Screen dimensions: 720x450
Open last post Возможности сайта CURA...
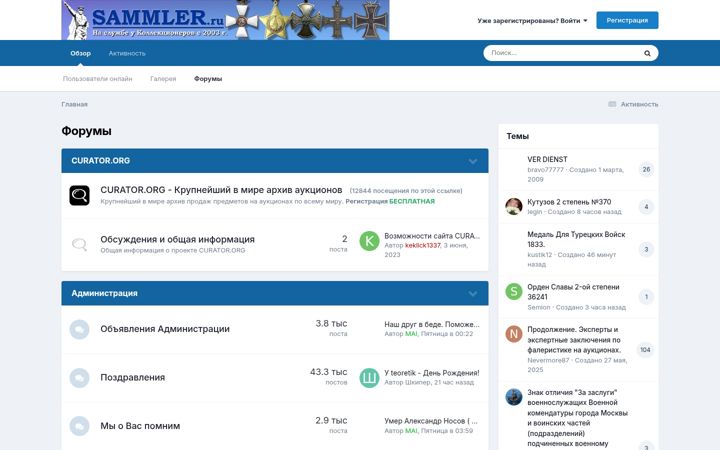(432, 236)
